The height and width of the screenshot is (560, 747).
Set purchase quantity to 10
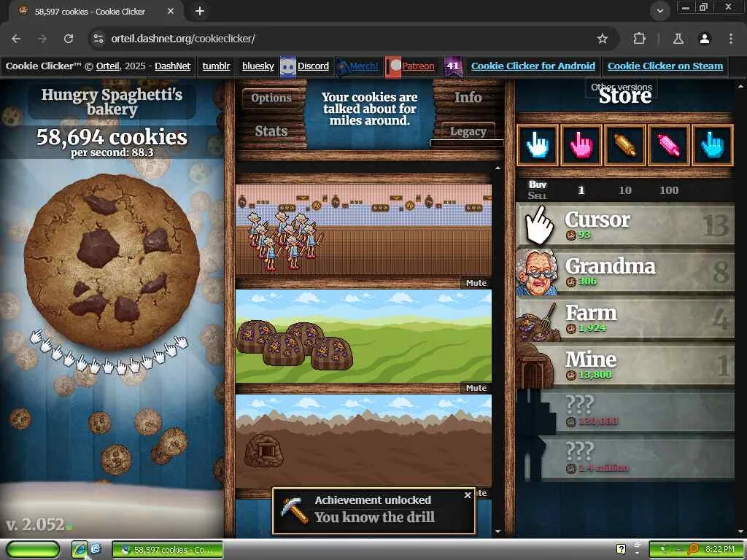(624, 190)
